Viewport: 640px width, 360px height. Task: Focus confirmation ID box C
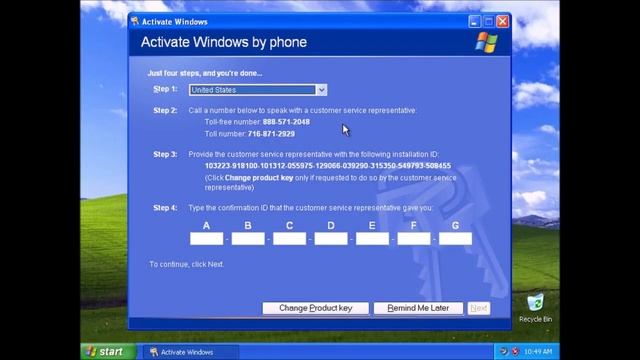click(289, 239)
